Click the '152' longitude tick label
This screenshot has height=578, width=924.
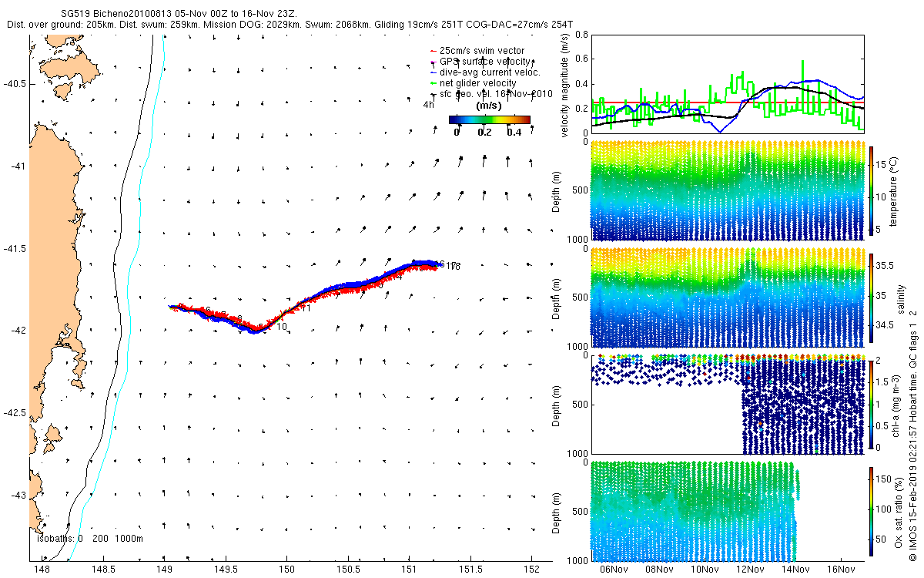[x=531, y=569]
